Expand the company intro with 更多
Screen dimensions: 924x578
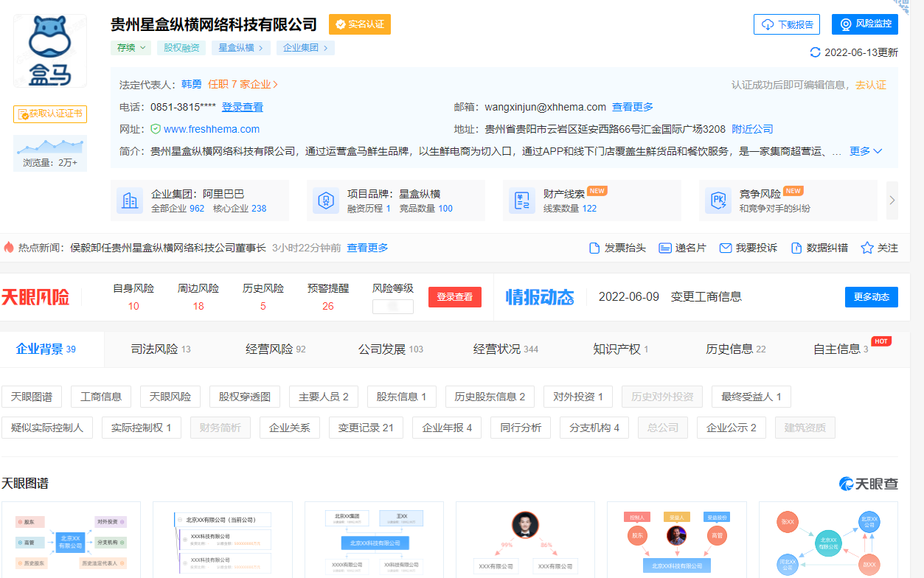866,151
